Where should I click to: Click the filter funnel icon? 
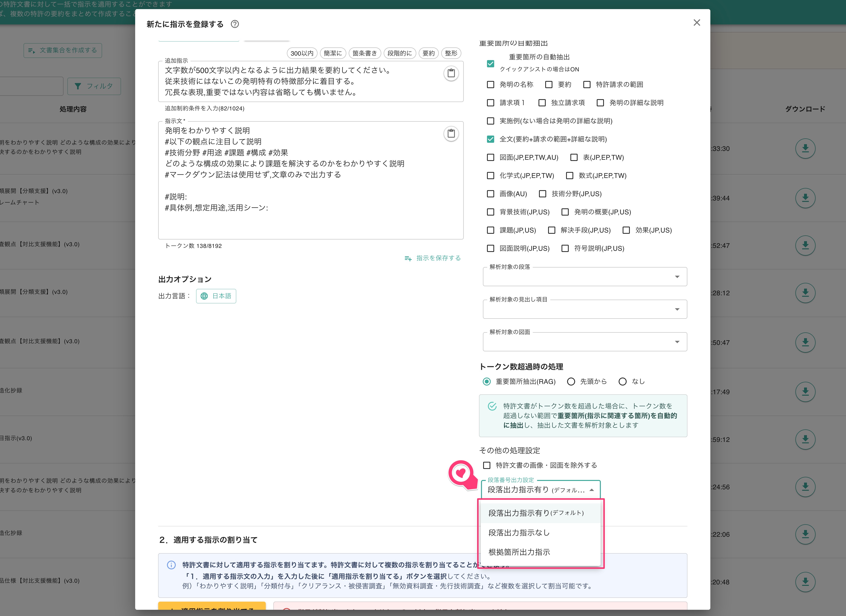(x=78, y=86)
